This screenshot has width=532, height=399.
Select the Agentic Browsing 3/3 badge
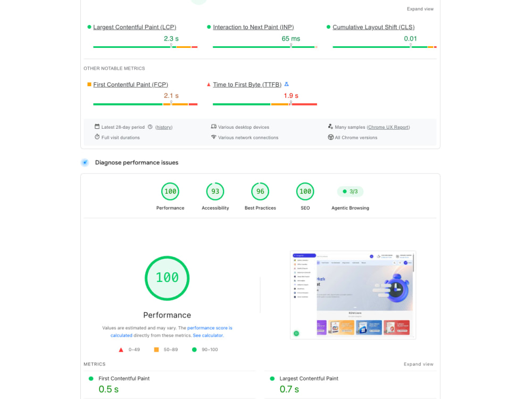coord(350,192)
